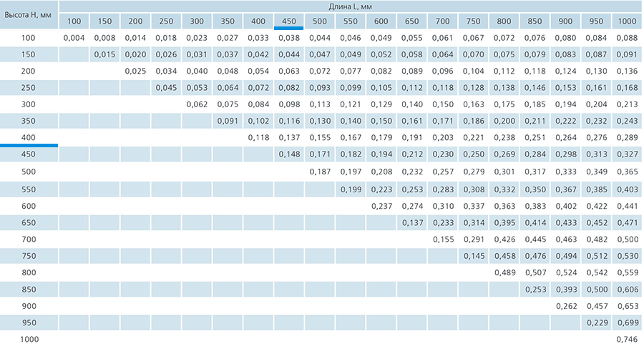Screen dimensions: 644x346
Task: Click the 0,457 cell in row 900
Action: click(x=596, y=306)
